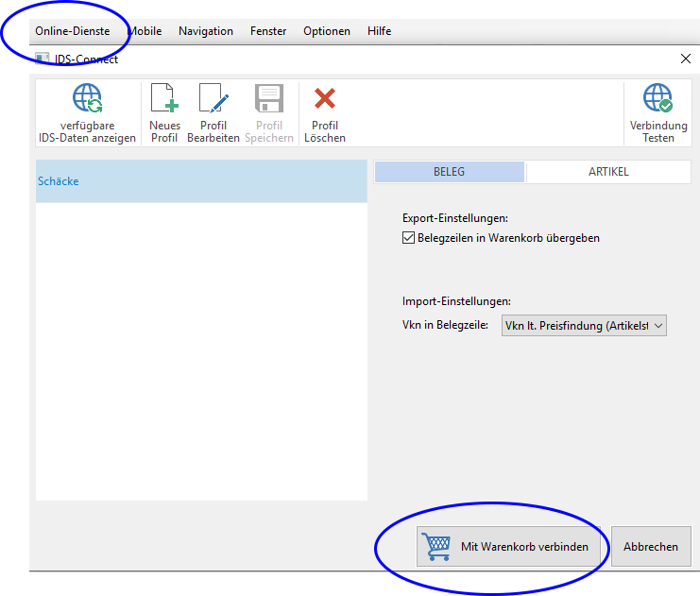Click the Profil Speichern floppy disk icon
The width and height of the screenshot is (700, 596).
click(x=269, y=99)
